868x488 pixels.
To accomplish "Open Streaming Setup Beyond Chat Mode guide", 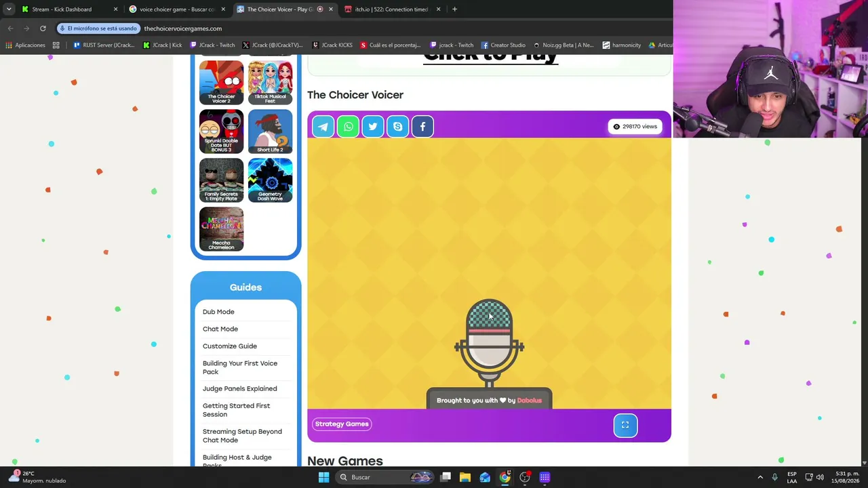I will [242, 436].
